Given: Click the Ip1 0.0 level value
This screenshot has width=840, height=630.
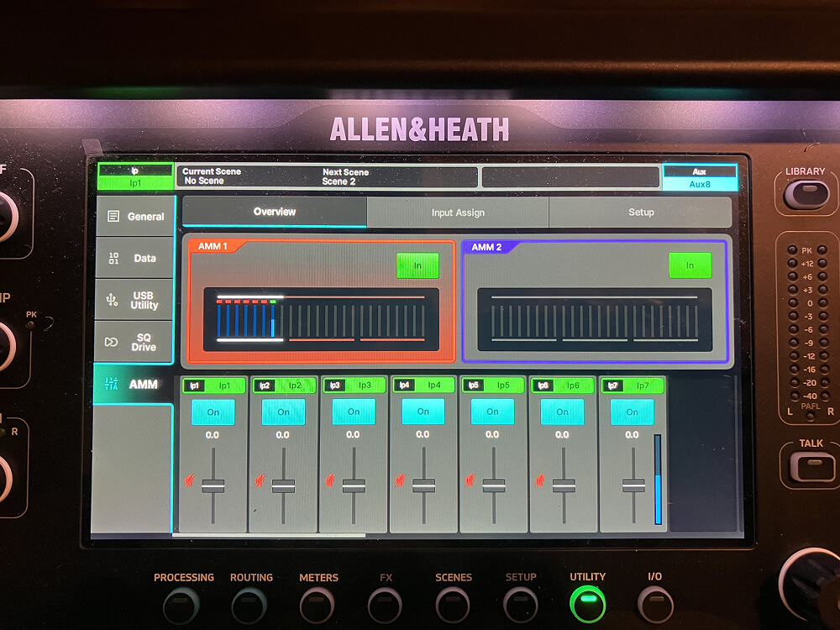Looking at the screenshot, I should pyautogui.click(x=213, y=435).
